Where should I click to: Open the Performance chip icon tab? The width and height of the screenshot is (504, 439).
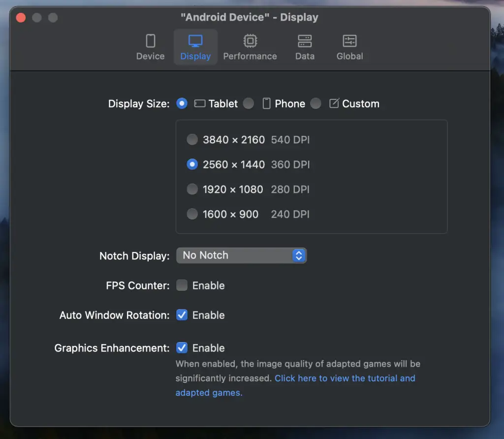(250, 40)
